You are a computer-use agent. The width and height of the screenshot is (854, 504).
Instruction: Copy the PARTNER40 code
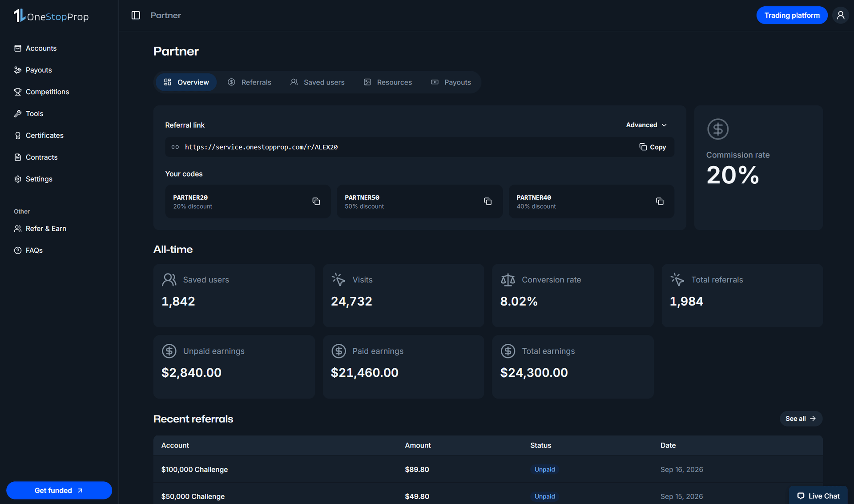660,202
